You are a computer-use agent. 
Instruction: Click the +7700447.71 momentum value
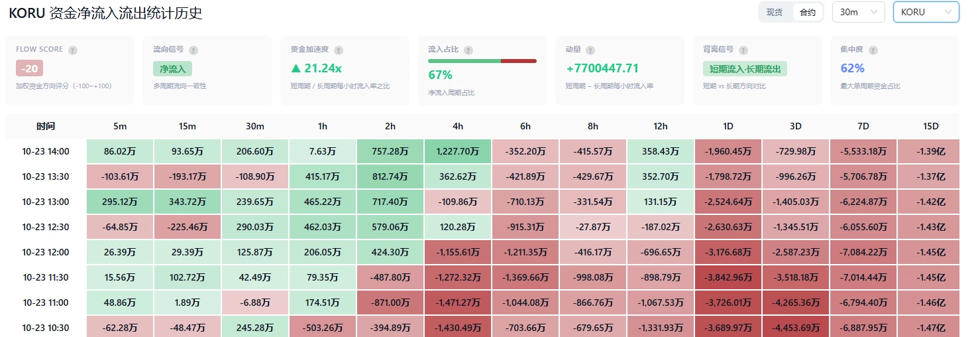click(x=602, y=68)
